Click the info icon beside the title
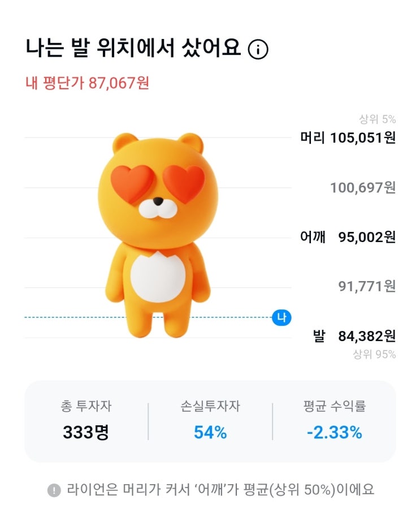The height and width of the screenshot is (513, 420). click(258, 50)
